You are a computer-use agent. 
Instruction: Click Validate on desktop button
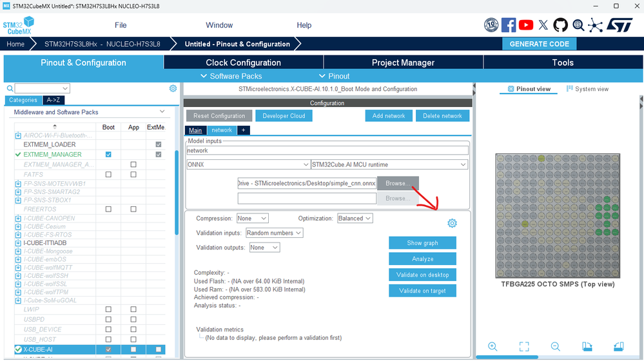point(422,275)
